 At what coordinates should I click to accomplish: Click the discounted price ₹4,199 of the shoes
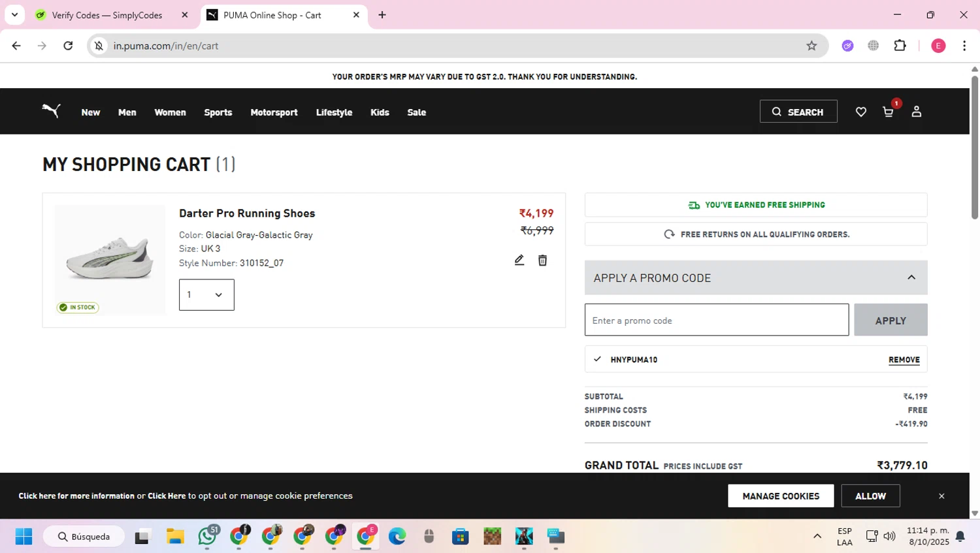536,213
